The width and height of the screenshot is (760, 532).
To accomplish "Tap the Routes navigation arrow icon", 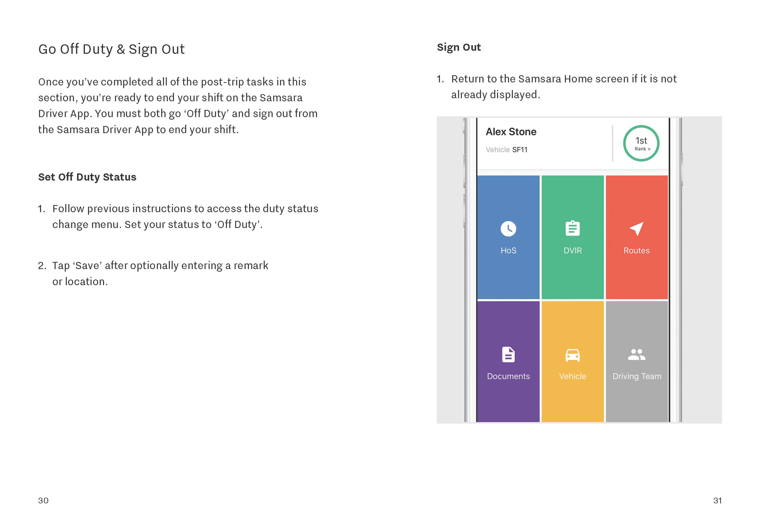I will coord(636,229).
